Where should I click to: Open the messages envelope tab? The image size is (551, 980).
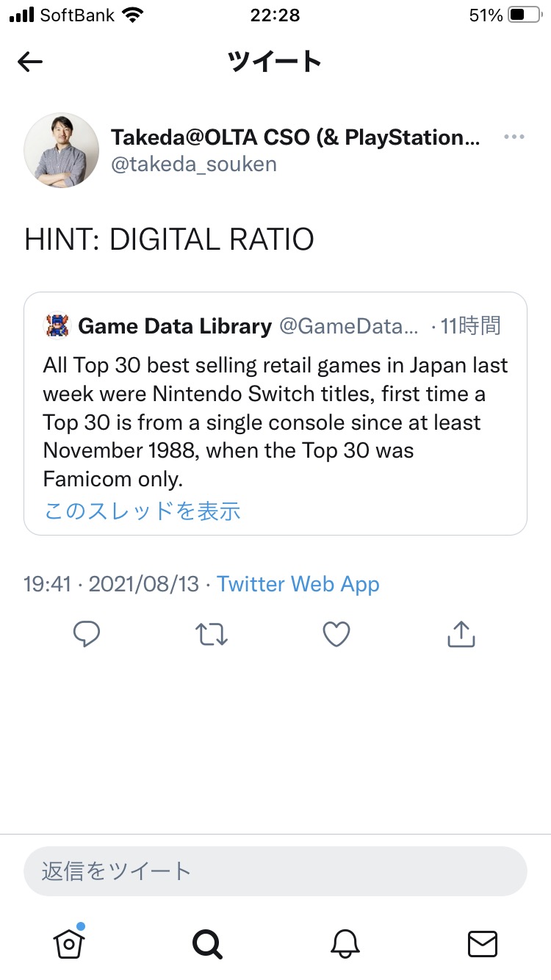point(483,943)
